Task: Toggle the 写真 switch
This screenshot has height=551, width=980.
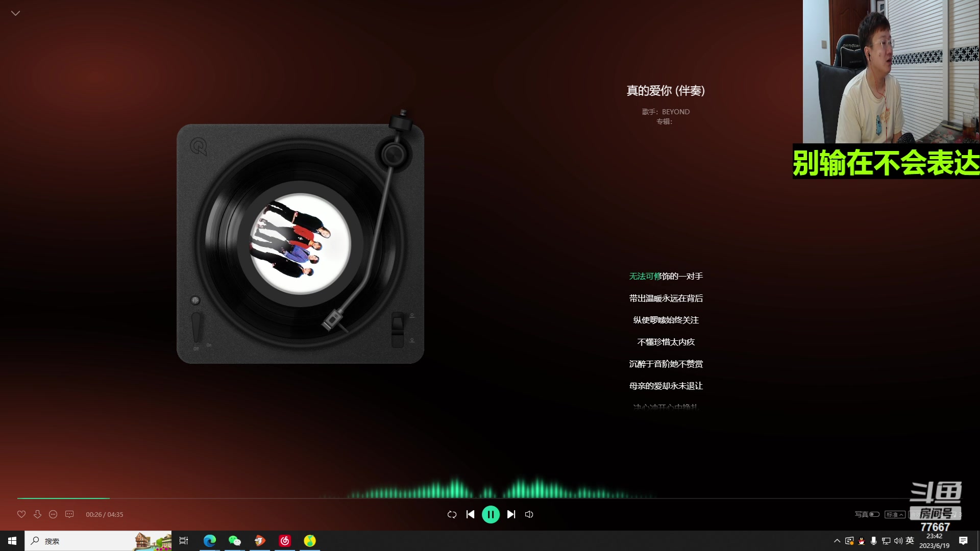Action: 874,514
